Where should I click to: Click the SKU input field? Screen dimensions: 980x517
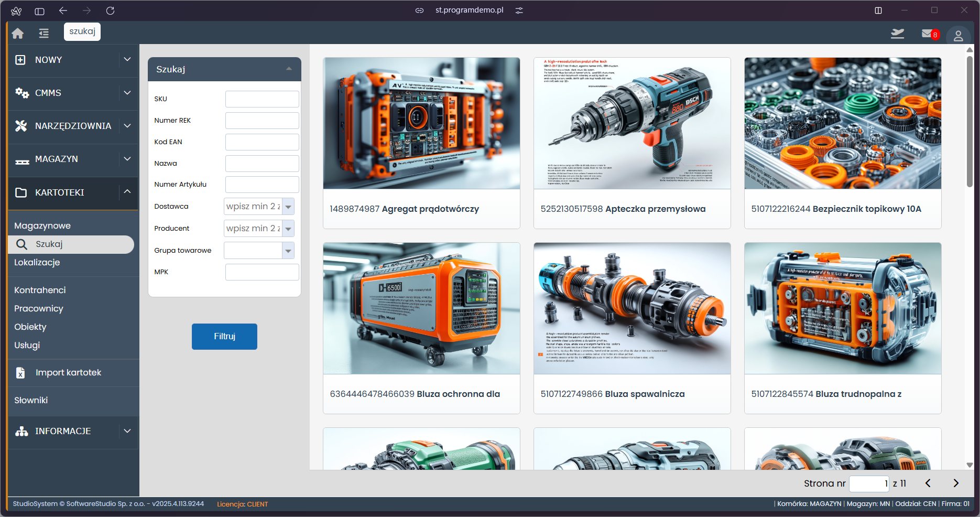pos(262,99)
